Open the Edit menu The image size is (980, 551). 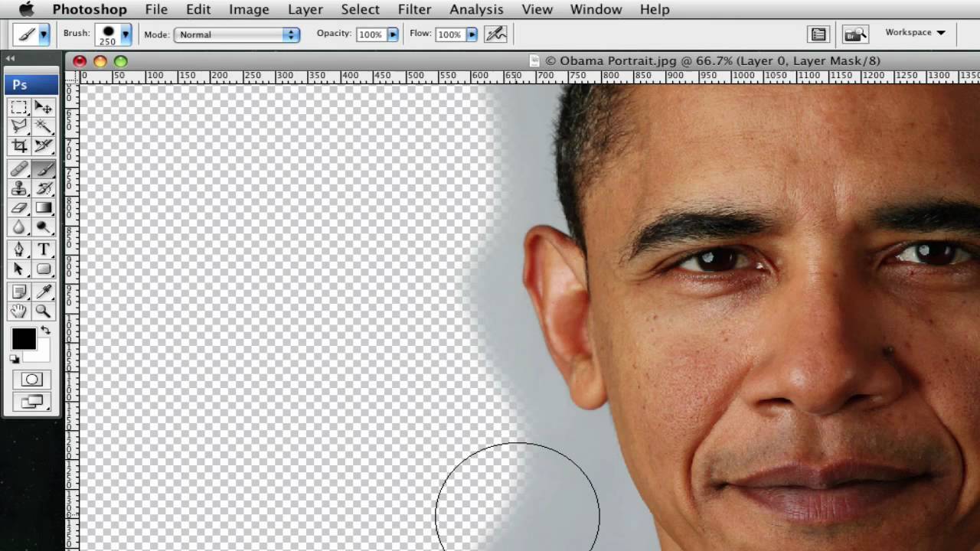(198, 9)
